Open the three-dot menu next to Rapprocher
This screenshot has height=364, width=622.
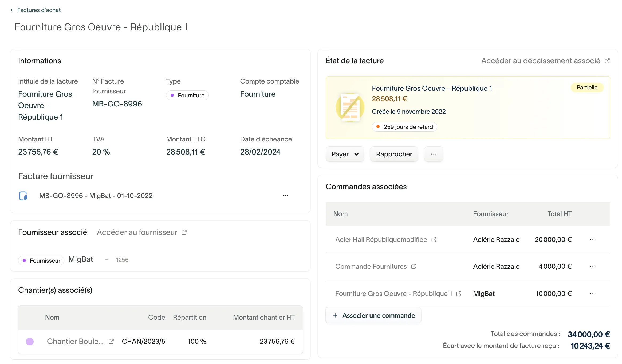tap(434, 154)
